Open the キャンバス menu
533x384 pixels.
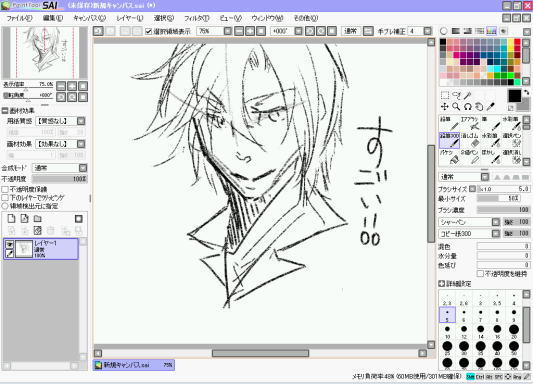click(x=89, y=18)
